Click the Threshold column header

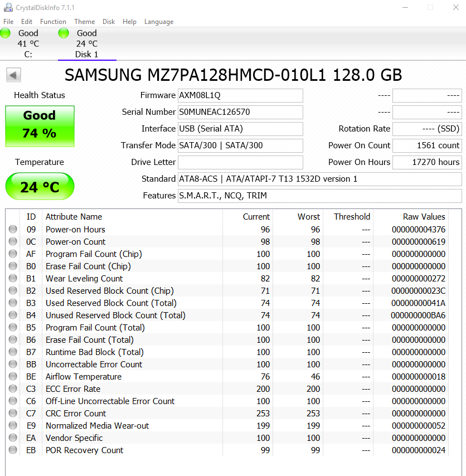[x=352, y=217]
